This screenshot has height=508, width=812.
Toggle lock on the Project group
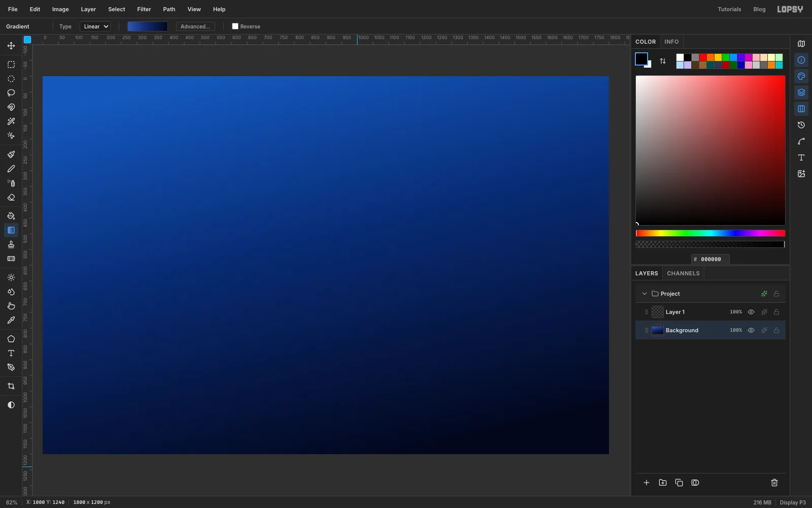[x=776, y=294]
